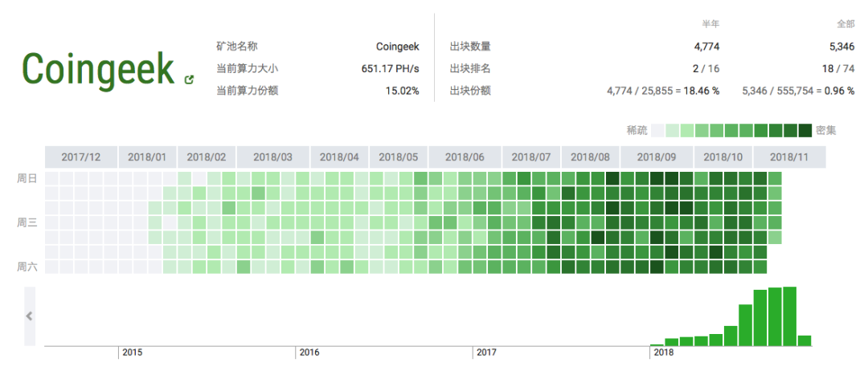This screenshot has height=379, width=868.
Task: Click the 2018/10 month header
Action: tap(723, 157)
